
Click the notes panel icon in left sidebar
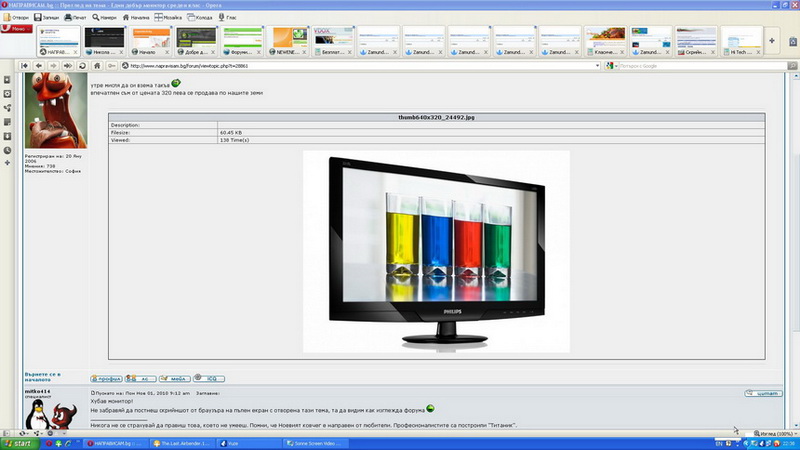7,122
